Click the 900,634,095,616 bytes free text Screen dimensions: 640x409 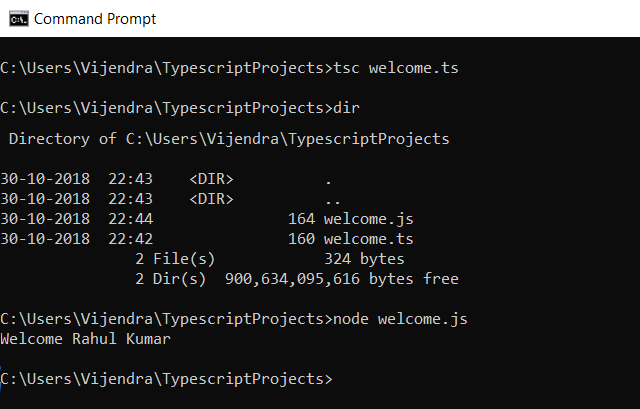342,279
